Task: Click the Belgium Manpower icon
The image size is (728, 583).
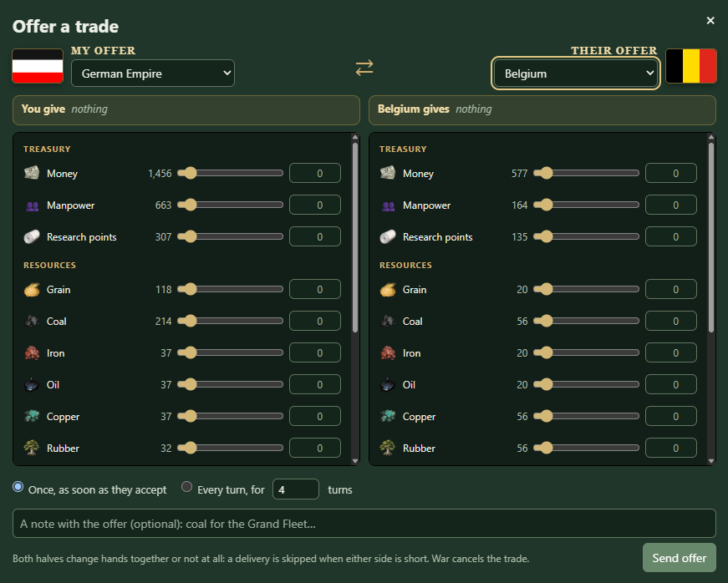Action: (388, 205)
